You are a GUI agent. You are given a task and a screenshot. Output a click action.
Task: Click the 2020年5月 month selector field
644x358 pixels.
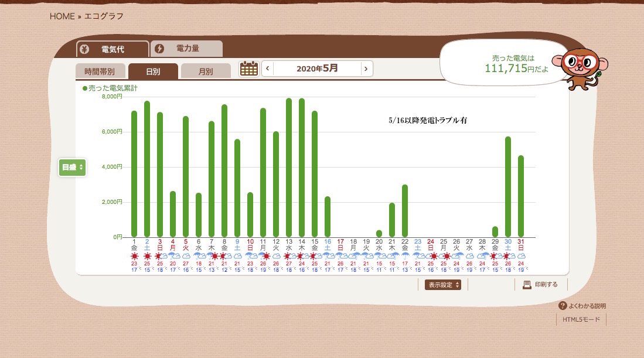[317, 69]
